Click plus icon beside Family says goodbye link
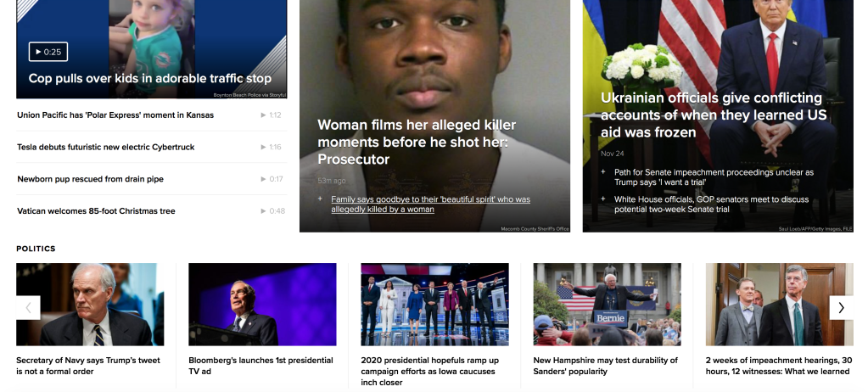The height and width of the screenshot is (392, 868). [x=320, y=199]
